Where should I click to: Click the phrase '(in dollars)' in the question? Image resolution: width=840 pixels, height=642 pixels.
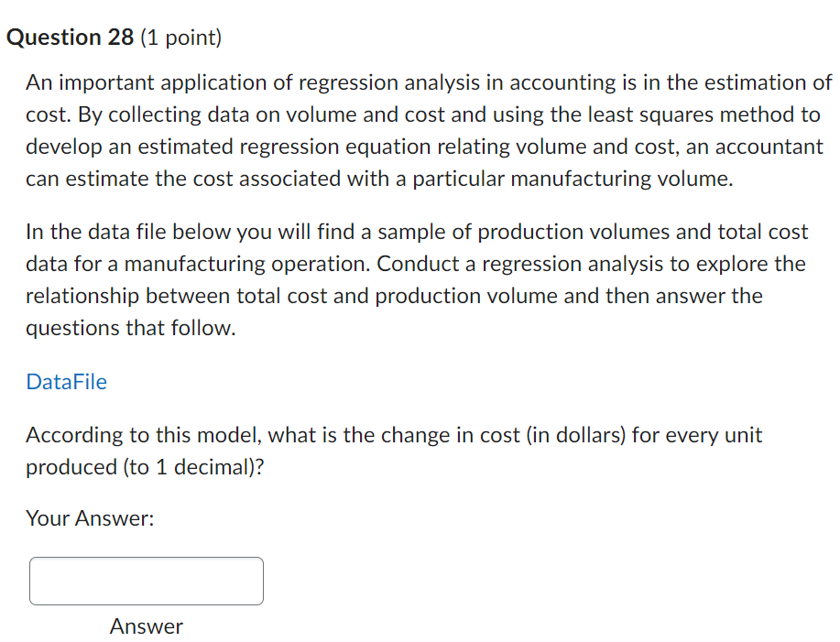576,435
